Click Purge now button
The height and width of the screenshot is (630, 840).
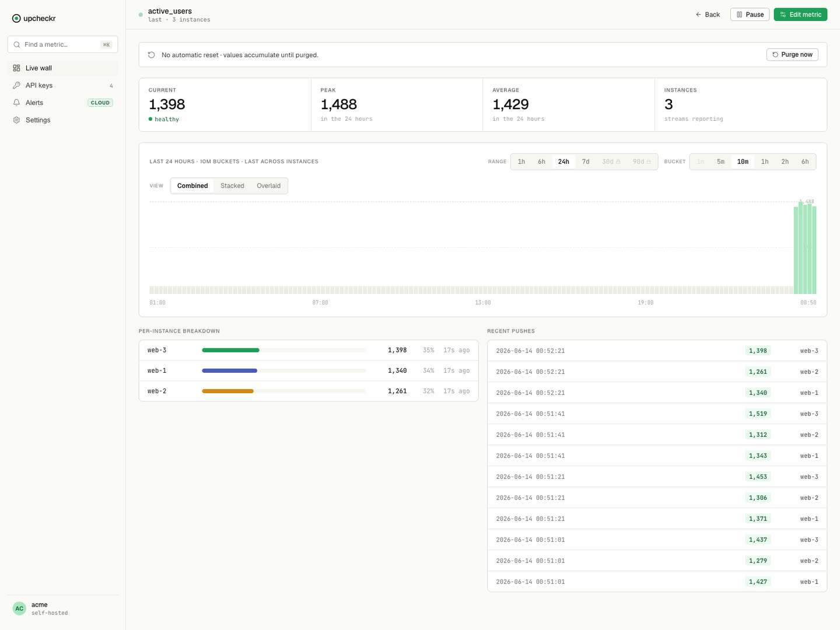tap(792, 54)
